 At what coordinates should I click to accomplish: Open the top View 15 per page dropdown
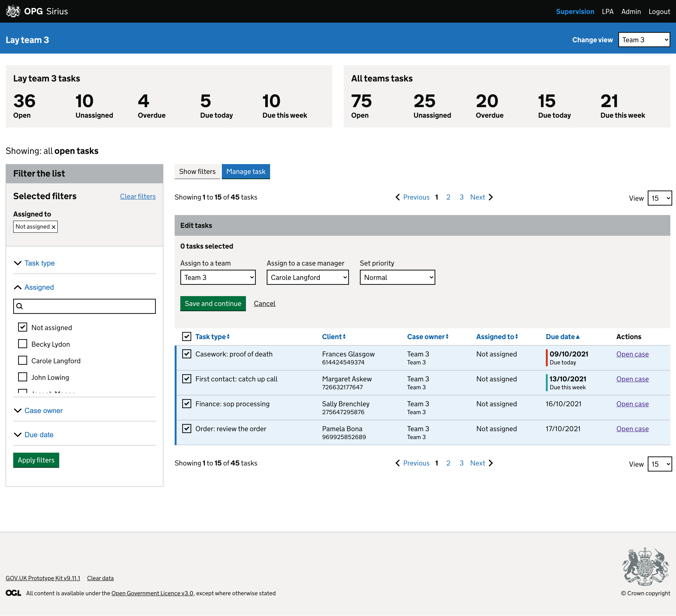coord(660,198)
